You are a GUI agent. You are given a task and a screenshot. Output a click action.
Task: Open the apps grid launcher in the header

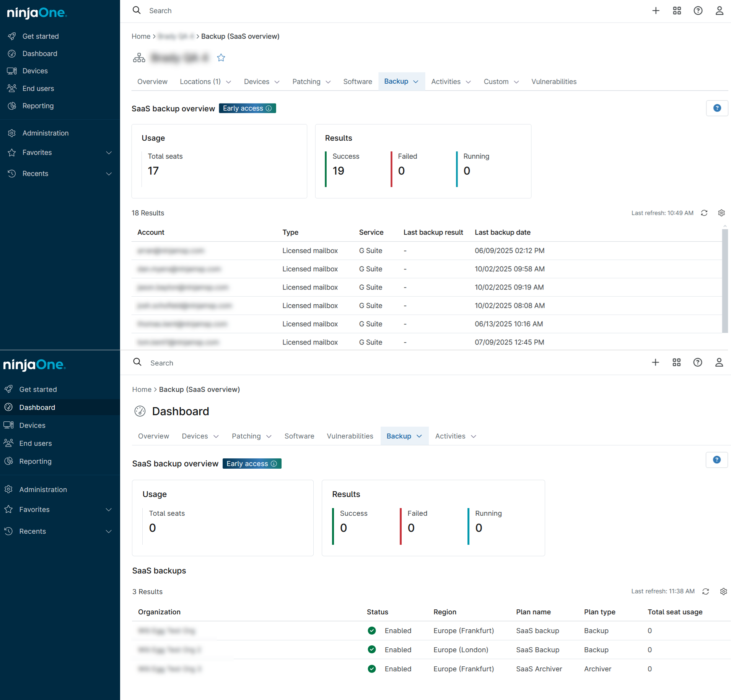pos(676,11)
